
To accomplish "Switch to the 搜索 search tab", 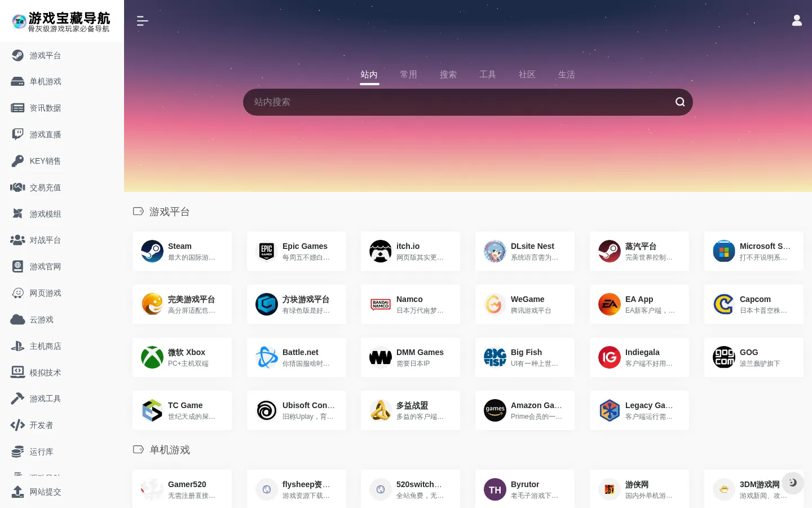I will tap(448, 75).
